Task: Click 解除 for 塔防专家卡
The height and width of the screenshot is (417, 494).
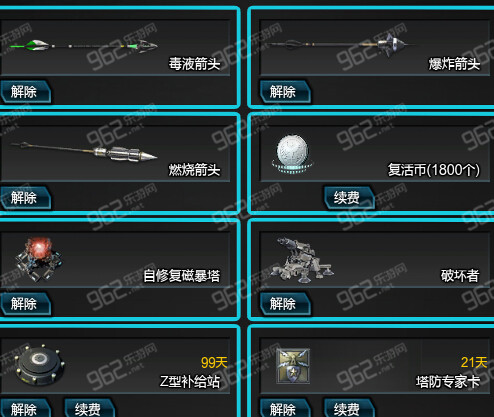Action: 285,408
